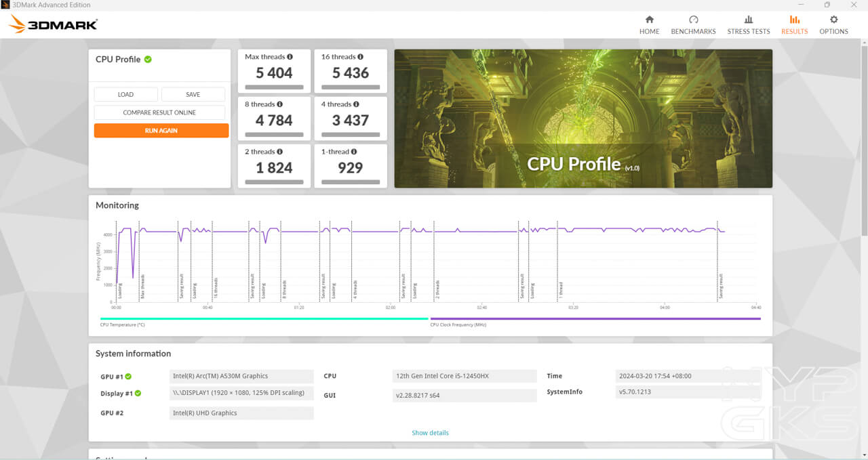Click Compare Result Online button
The height and width of the screenshot is (460, 868).
[159, 112]
